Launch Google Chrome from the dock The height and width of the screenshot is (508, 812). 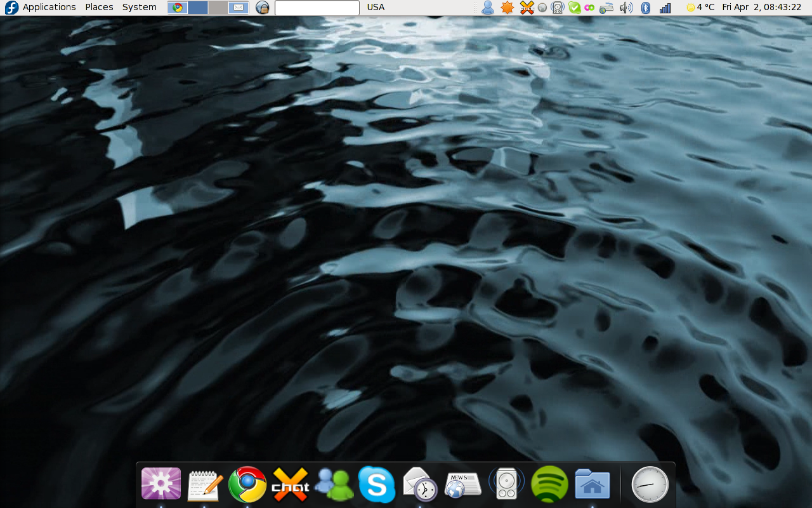pos(247,485)
